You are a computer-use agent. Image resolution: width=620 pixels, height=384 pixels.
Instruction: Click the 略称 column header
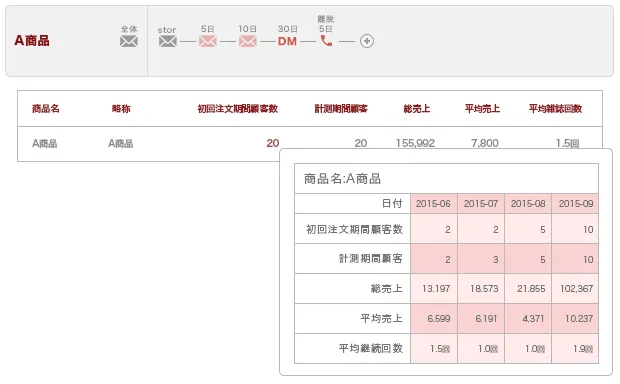pos(121,108)
